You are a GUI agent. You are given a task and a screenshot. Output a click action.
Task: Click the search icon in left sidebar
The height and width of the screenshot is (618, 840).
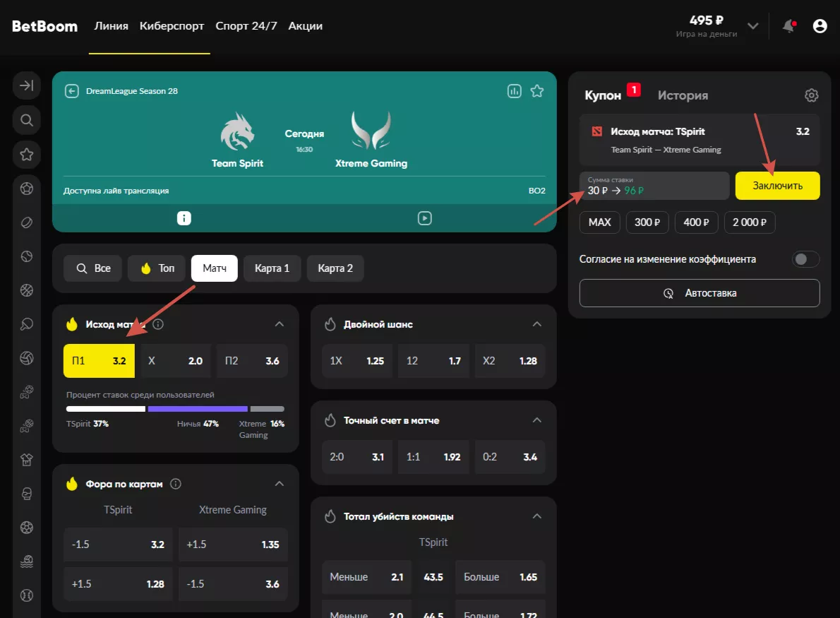pyautogui.click(x=27, y=120)
